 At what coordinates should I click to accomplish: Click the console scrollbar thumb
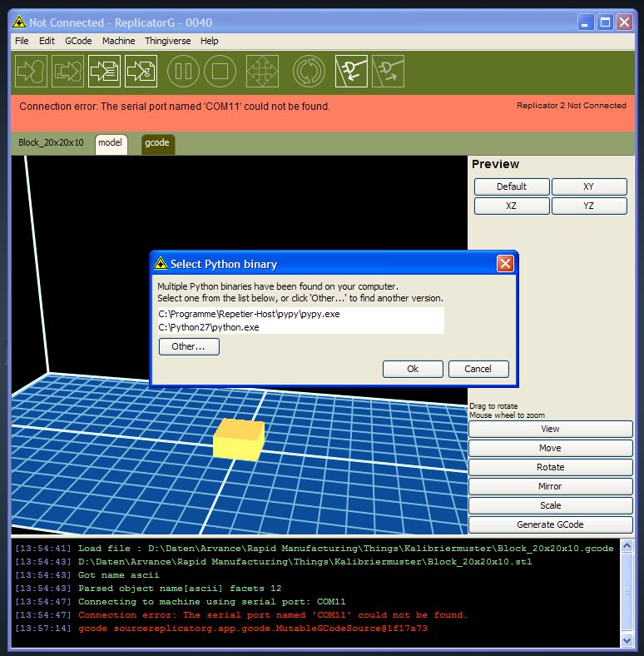627,592
